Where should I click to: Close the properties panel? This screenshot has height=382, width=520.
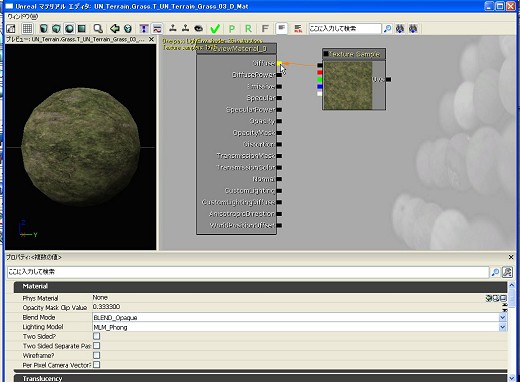pyautogui.click(x=511, y=257)
